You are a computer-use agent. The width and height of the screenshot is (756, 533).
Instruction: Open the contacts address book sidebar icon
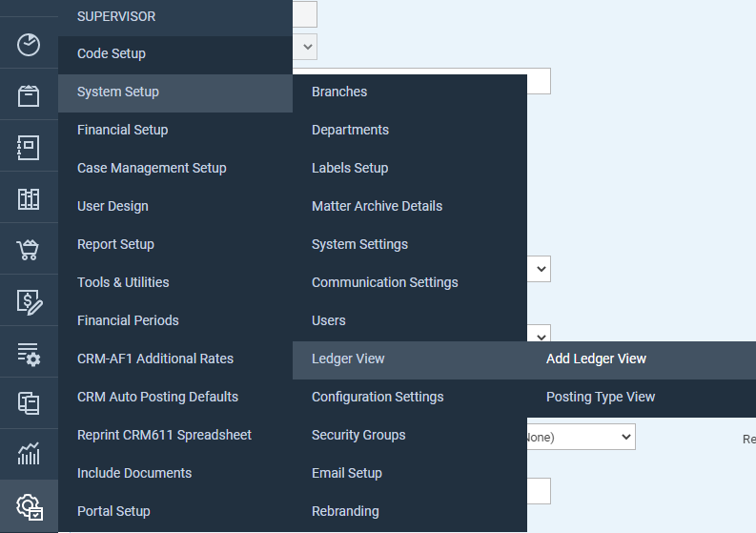pos(29,148)
